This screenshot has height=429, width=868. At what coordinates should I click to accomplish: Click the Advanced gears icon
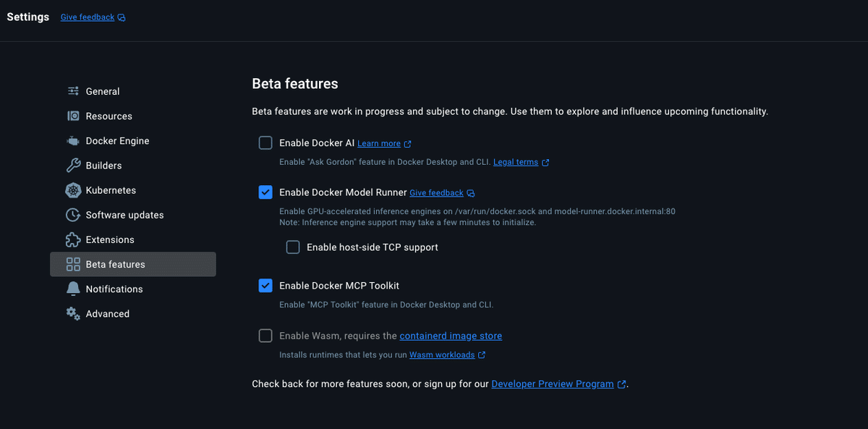[73, 313]
